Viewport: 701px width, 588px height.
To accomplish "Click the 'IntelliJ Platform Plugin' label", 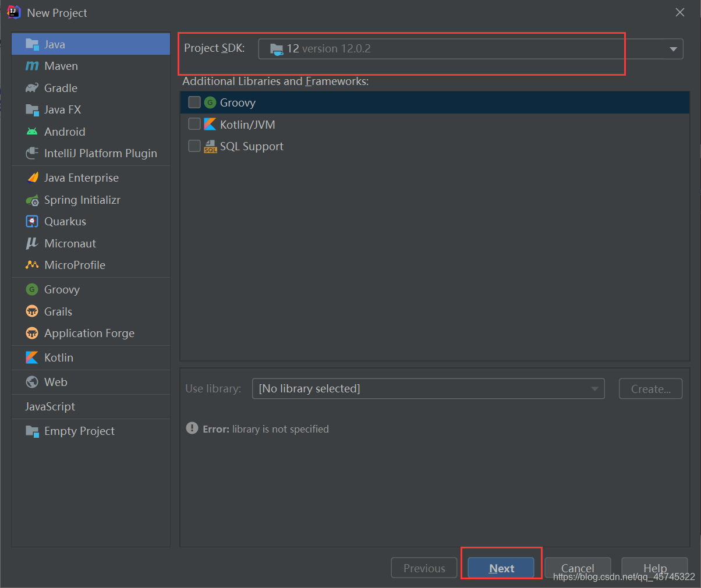I will click(101, 153).
